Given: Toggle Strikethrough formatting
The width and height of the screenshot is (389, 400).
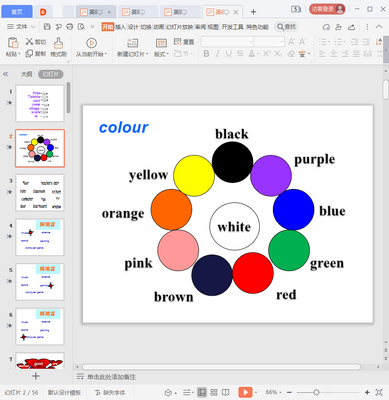Looking at the screenshot, I should (240, 53).
